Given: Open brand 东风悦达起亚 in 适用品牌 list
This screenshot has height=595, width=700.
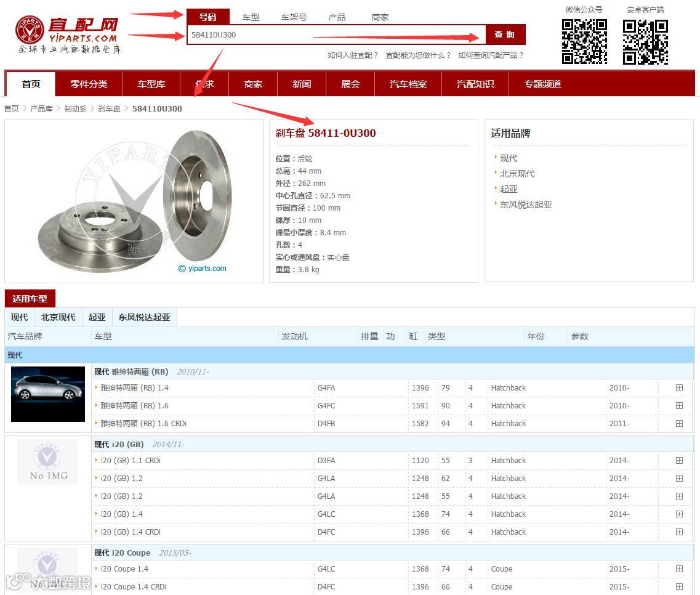Looking at the screenshot, I should coord(526,204).
